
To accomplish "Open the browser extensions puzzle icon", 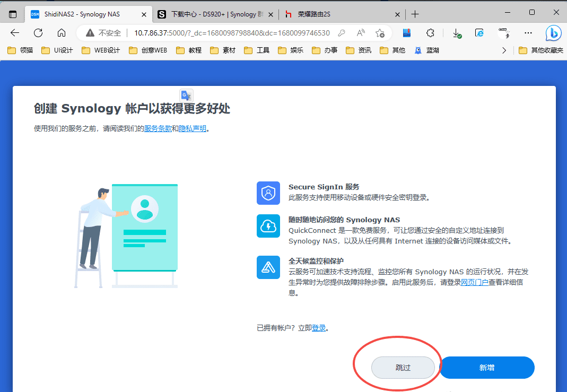I will 431,33.
